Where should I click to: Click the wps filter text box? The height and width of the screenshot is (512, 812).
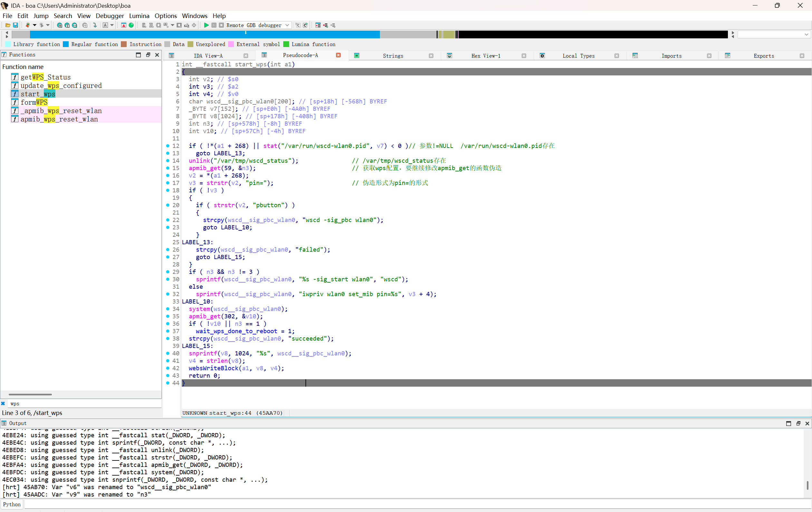tap(84, 404)
